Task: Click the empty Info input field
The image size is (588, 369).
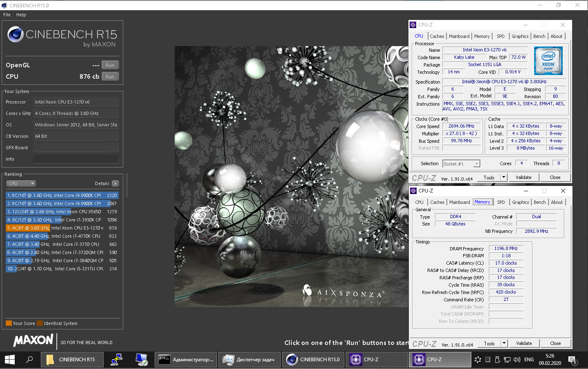Action: [x=76, y=159]
